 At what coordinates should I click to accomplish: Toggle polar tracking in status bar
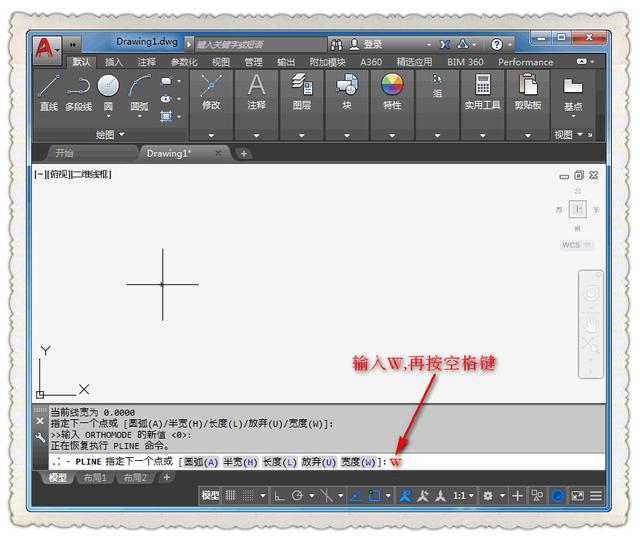tap(297, 496)
